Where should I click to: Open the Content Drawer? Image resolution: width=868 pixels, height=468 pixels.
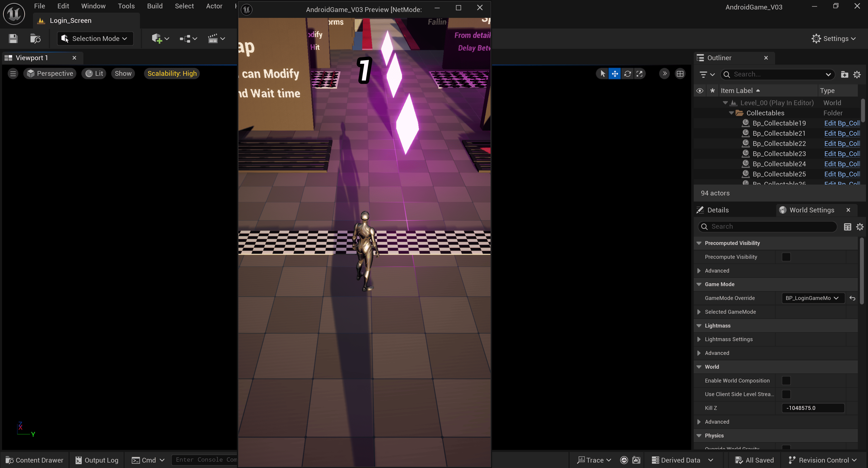click(35, 460)
